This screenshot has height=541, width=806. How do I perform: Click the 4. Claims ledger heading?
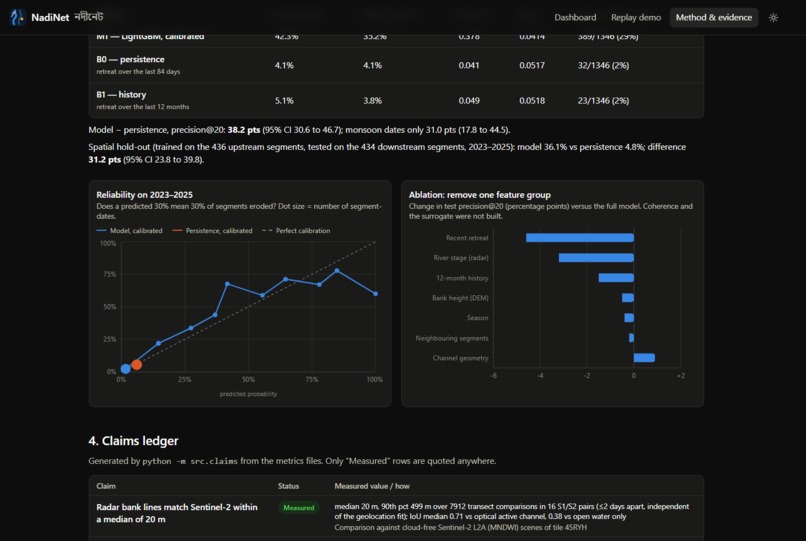pyautogui.click(x=133, y=441)
